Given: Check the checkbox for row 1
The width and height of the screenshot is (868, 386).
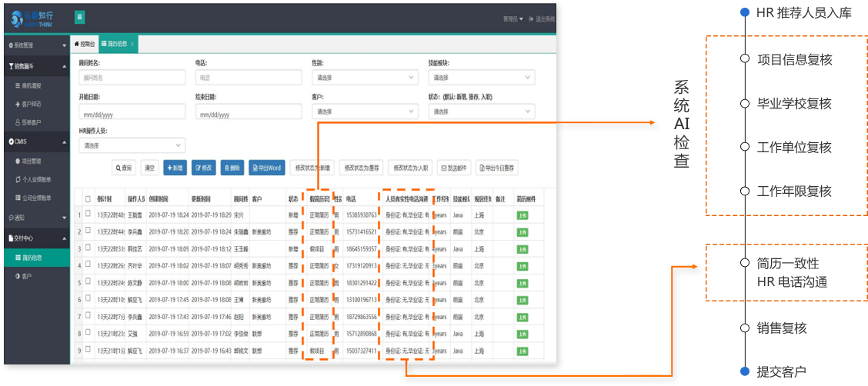Looking at the screenshot, I should click(88, 215).
